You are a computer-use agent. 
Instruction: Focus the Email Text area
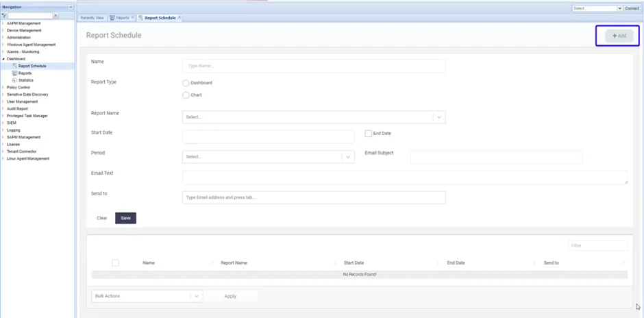(x=405, y=178)
